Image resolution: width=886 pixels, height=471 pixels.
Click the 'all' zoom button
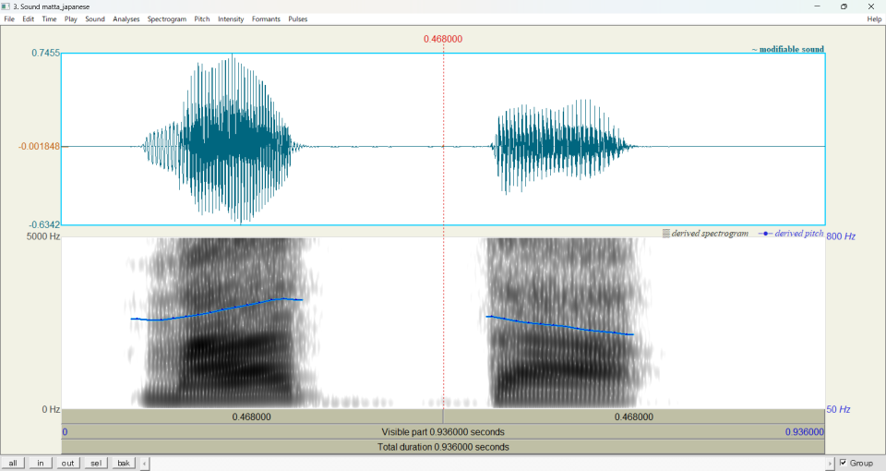pyautogui.click(x=13, y=463)
